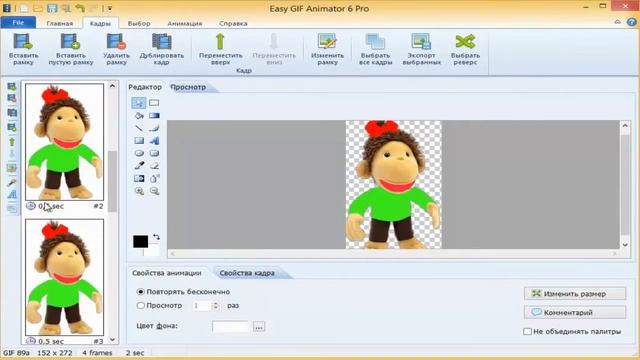640x360 pixels.
Task: Switch to the Главная ribbon tab
Action: point(60,23)
